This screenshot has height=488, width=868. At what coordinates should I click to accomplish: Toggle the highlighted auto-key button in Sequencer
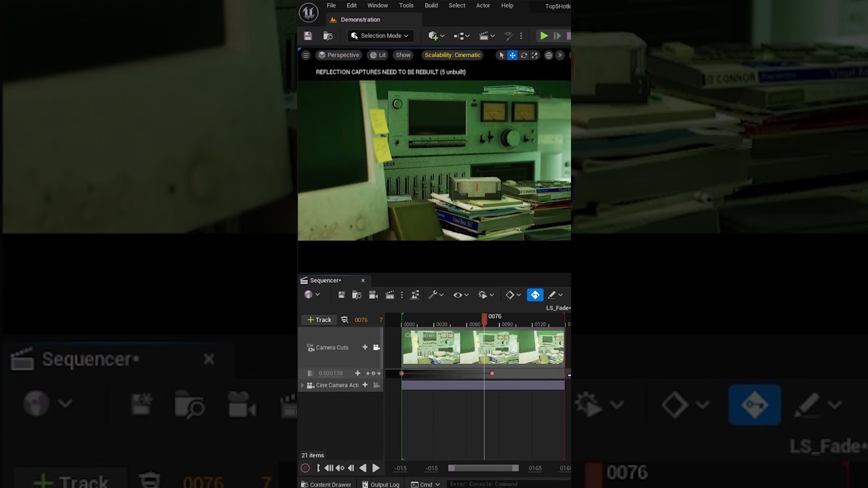click(x=535, y=295)
